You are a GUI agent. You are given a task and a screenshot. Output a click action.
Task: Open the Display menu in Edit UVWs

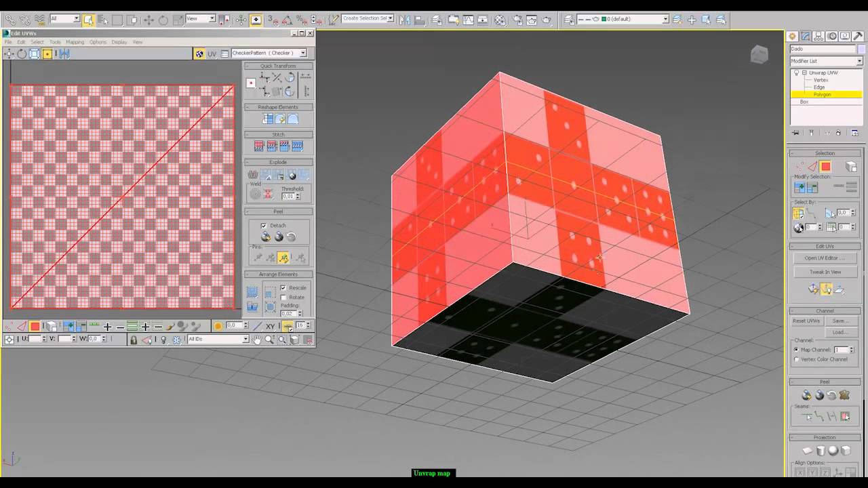tap(119, 42)
